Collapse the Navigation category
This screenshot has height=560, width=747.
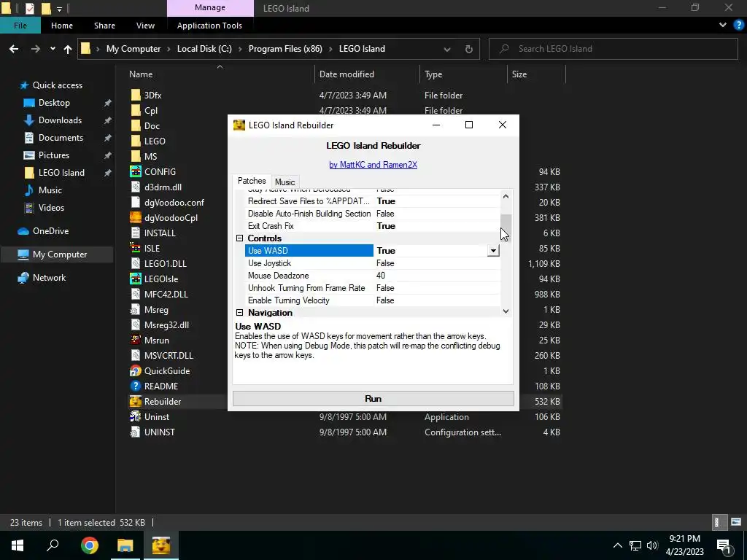coord(239,312)
